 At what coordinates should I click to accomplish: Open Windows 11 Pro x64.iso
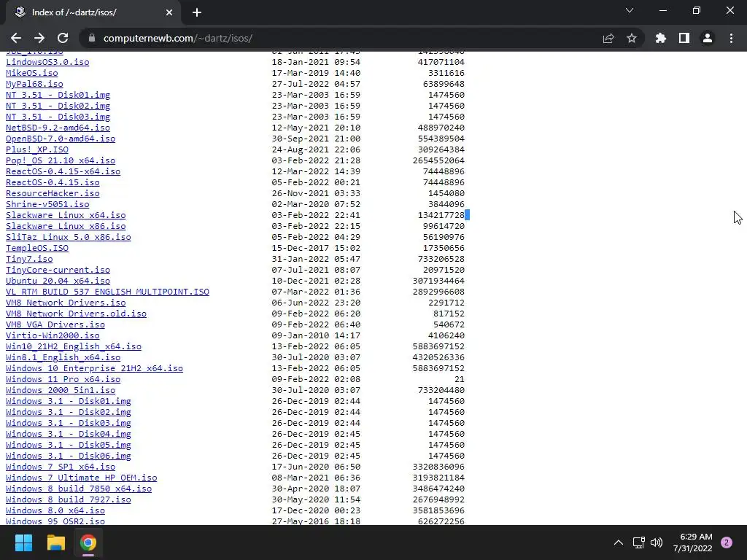63,379
